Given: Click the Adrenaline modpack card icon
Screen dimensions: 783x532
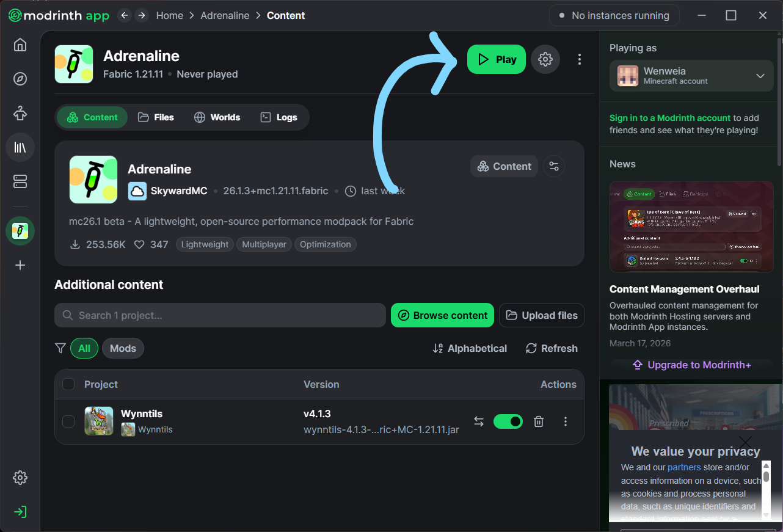Looking at the screenshot, I should tap(93, 180).
